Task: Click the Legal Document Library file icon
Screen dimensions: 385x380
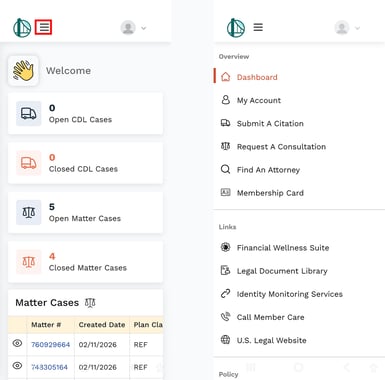Action: click(x=226, y=270)
